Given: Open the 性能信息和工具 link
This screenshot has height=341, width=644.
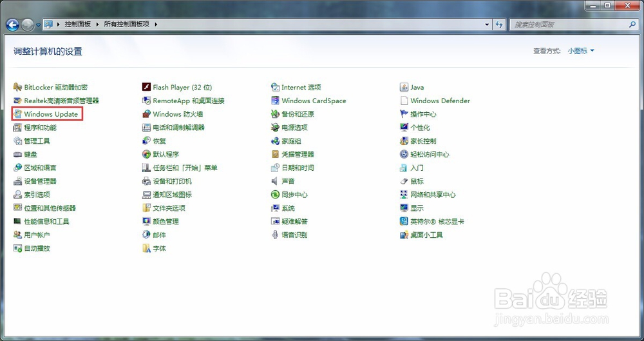Looking at the screenshot, I should (x=46, y=221).
